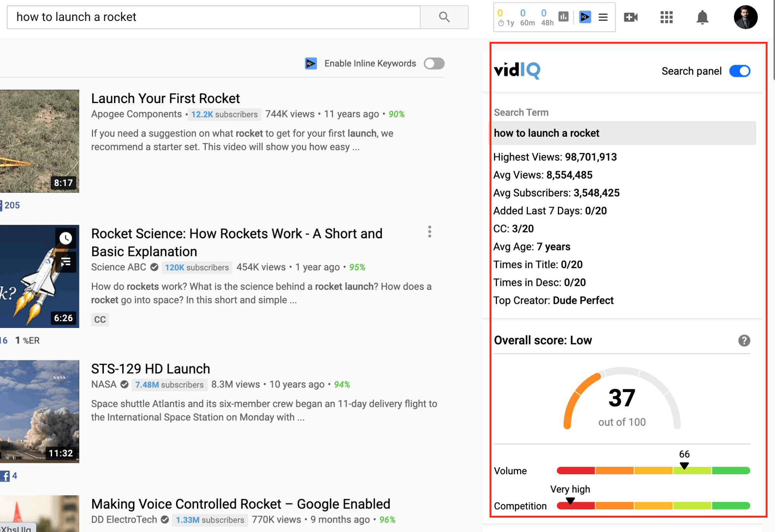Screen dimensions: 775x532
Task: Open vidIQ stats bar chart icon
Action: click(x=563, y=17)
